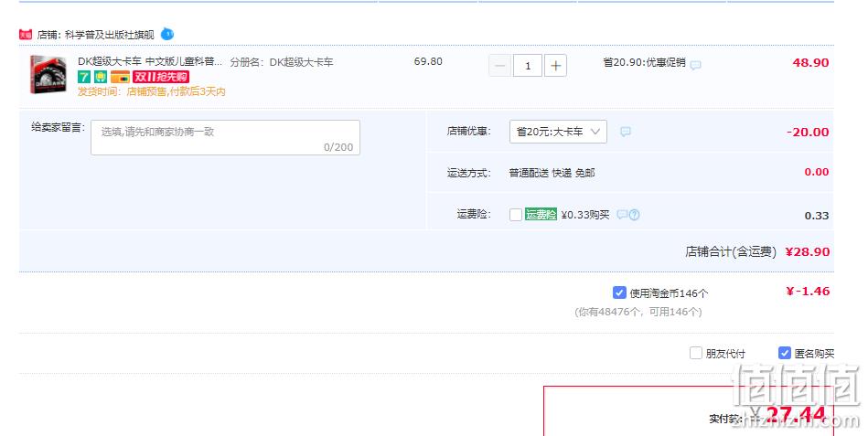Click the green shield service badge
The width and height of the screenshot is (868, 436).
point(101,77)
